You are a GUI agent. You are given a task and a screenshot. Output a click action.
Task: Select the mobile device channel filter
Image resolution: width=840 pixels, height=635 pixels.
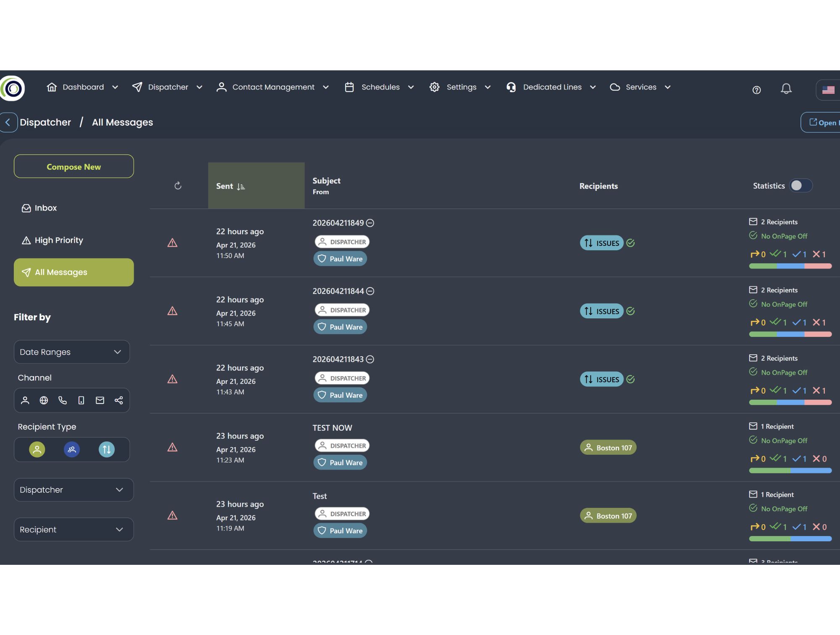coord(81,400)
